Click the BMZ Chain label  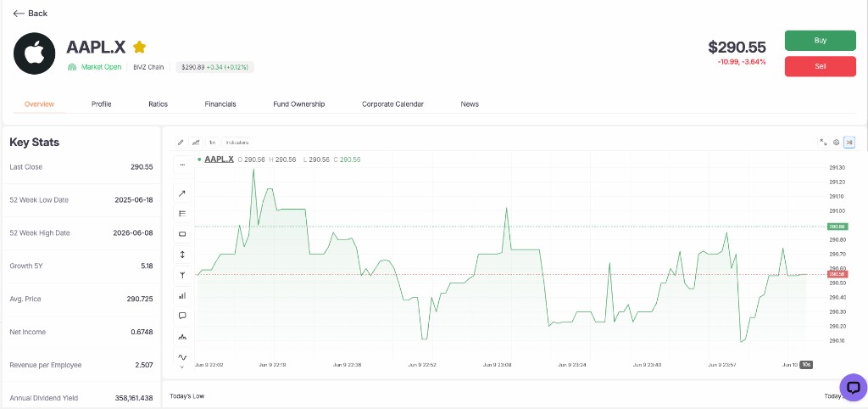coord(148,67)
